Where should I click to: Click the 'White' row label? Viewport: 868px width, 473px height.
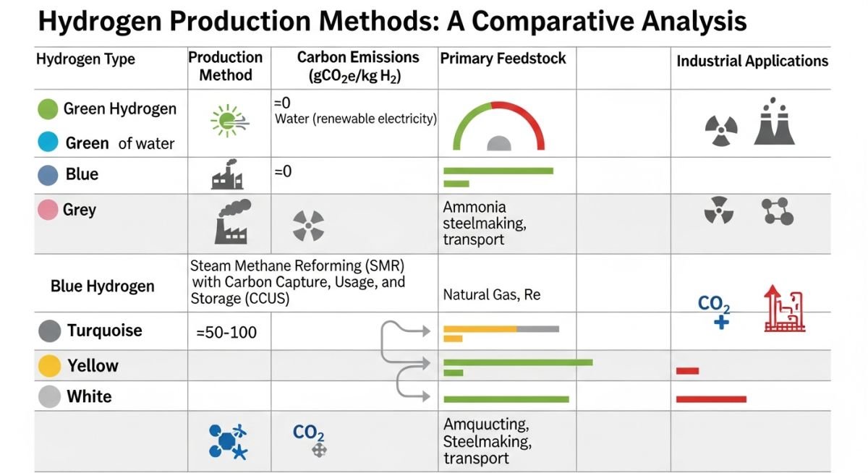point(89,396)
